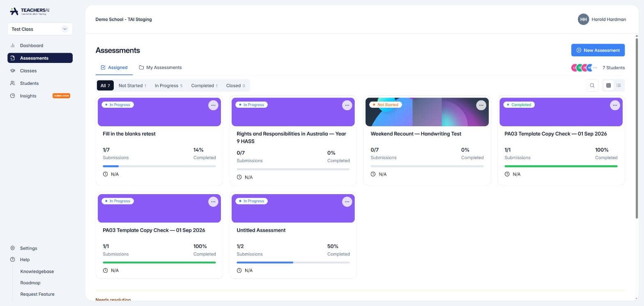The image size is (644, 306).
Task: Go to Classes in the sidebar
Action: point(40,71)
